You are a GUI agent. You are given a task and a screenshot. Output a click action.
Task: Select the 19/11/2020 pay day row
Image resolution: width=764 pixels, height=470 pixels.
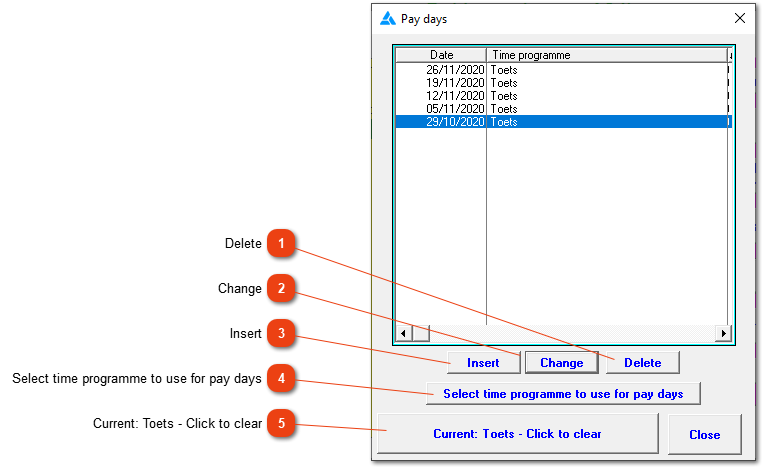tap(563, 83)
